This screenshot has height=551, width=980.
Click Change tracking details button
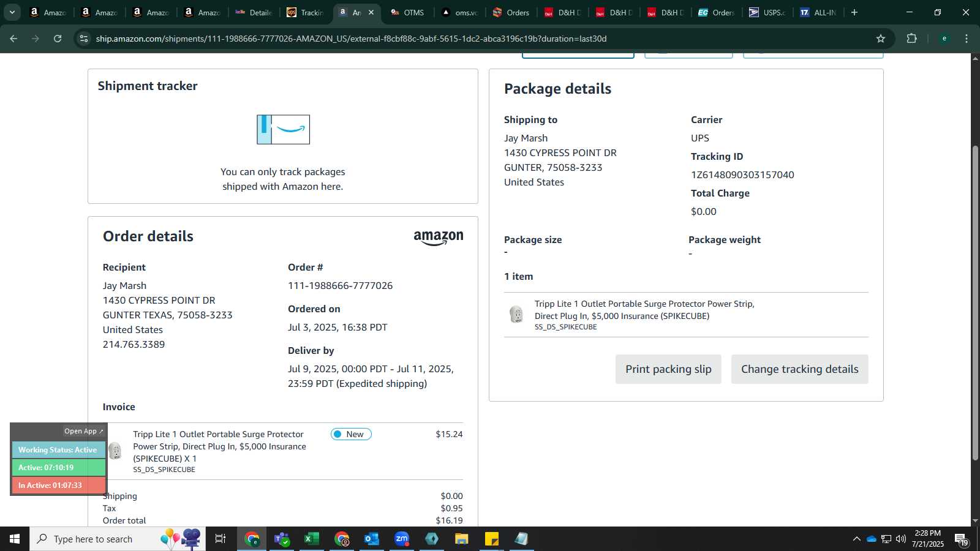(799, 369)
